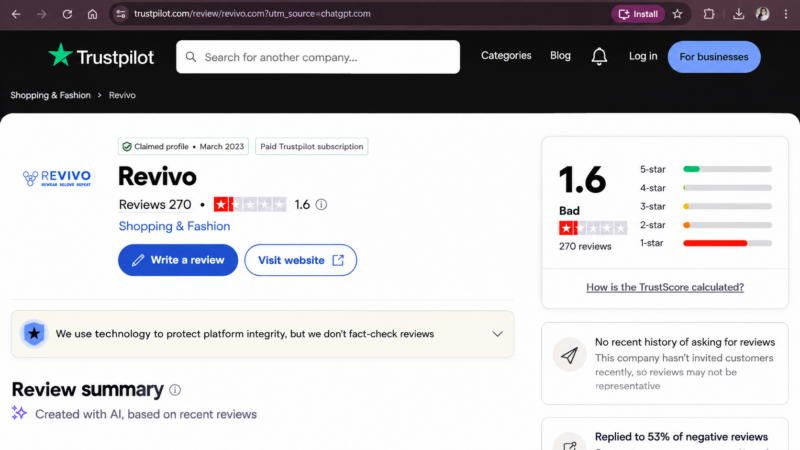Click the No recent history of asking for reviews heading
Screen dimensions: 800x450
coord(685,342)
